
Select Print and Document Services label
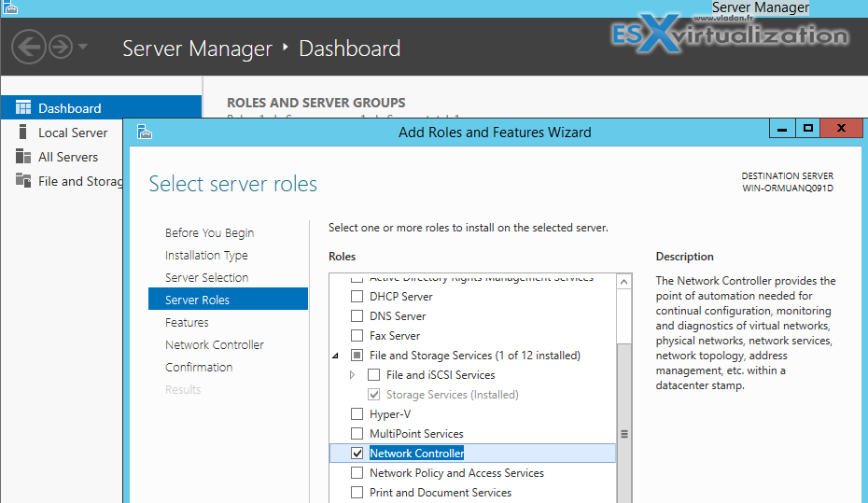point(441,493)
